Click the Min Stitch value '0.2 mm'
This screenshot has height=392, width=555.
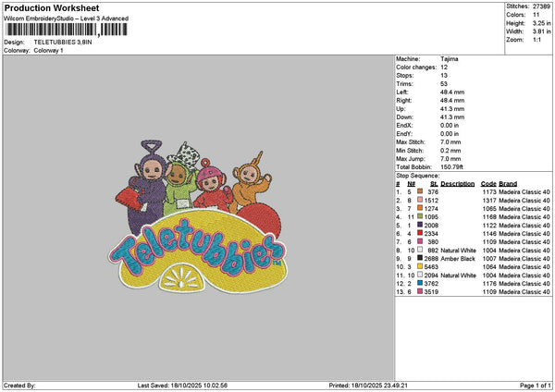tap(450, 151)
